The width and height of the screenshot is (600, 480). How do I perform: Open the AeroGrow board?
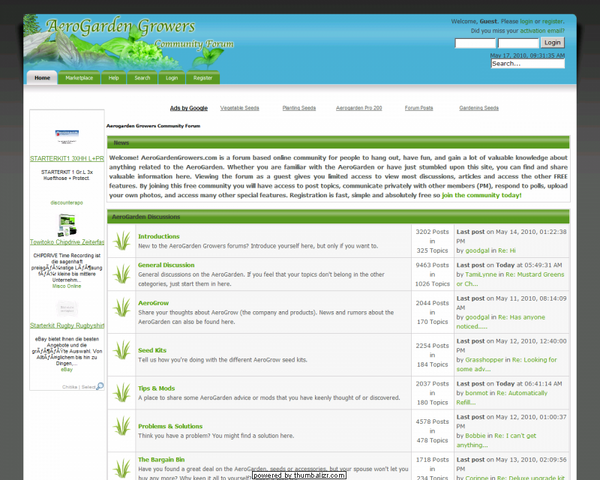(153, 303)
